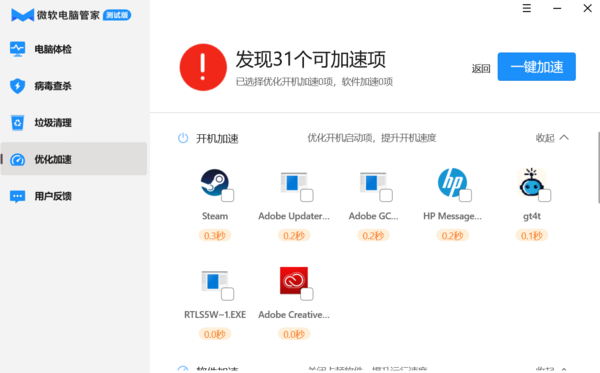Click the RTLS5W~1.EXE app icon
Viewport: 600px width, 373px height.
(215, 281)
